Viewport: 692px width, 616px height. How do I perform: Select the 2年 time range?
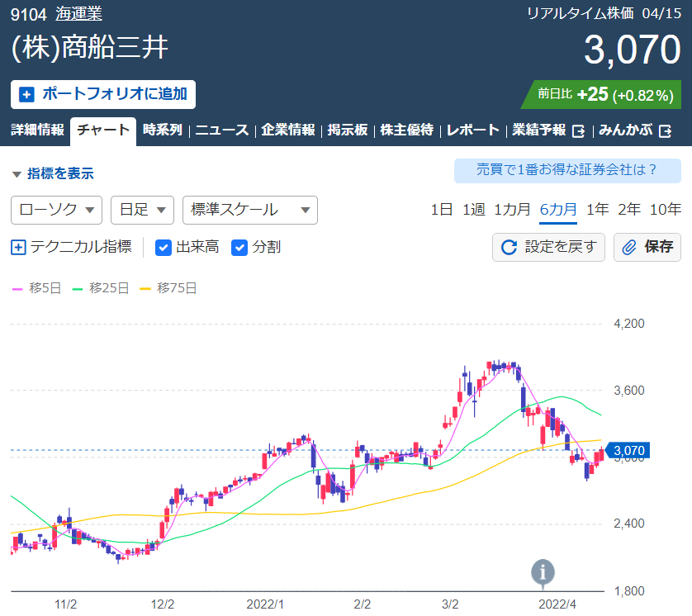[629, 209]
